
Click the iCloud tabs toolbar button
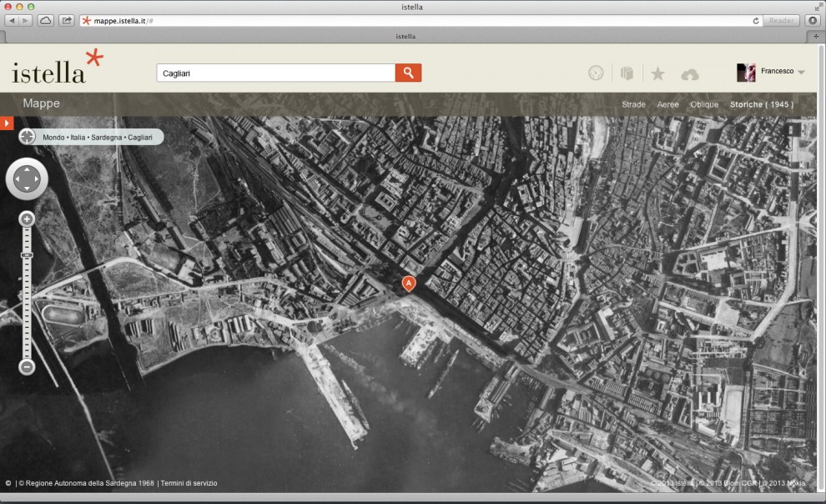[x=46, y=21]
